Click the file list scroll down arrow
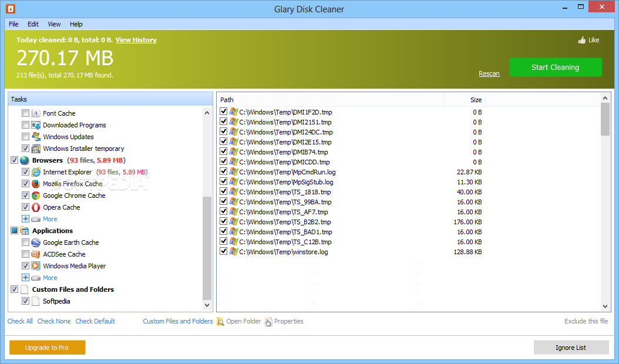This screenshot has width=619, height=364. tap(605, 306)
